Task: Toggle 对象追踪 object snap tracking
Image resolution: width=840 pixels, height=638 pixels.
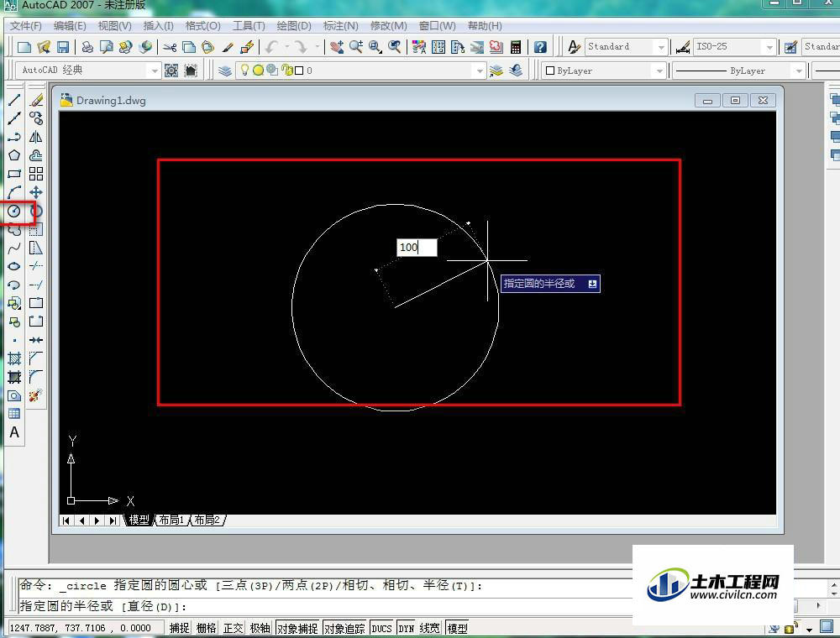Action: 344,628
